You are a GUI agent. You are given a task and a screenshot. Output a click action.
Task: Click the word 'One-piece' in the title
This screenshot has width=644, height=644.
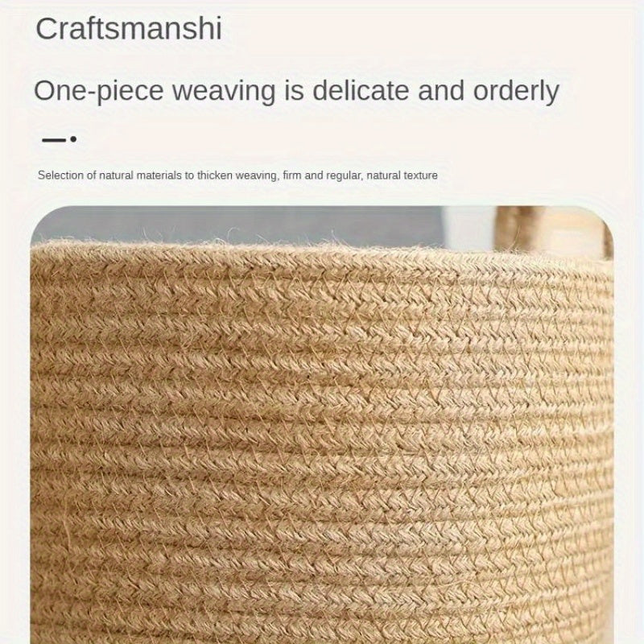pyautogui.click(x=98, y=91)
